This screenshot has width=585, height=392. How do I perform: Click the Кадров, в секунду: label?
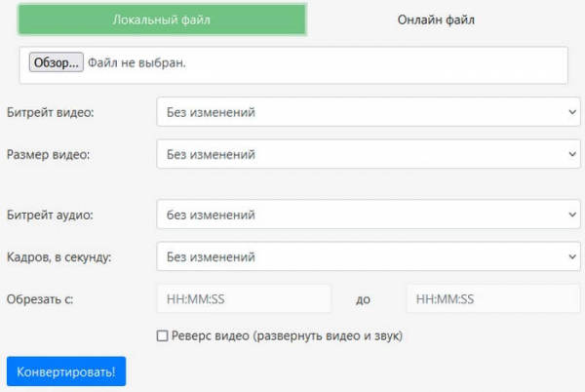pyautogui.click(x=58, y=257)
